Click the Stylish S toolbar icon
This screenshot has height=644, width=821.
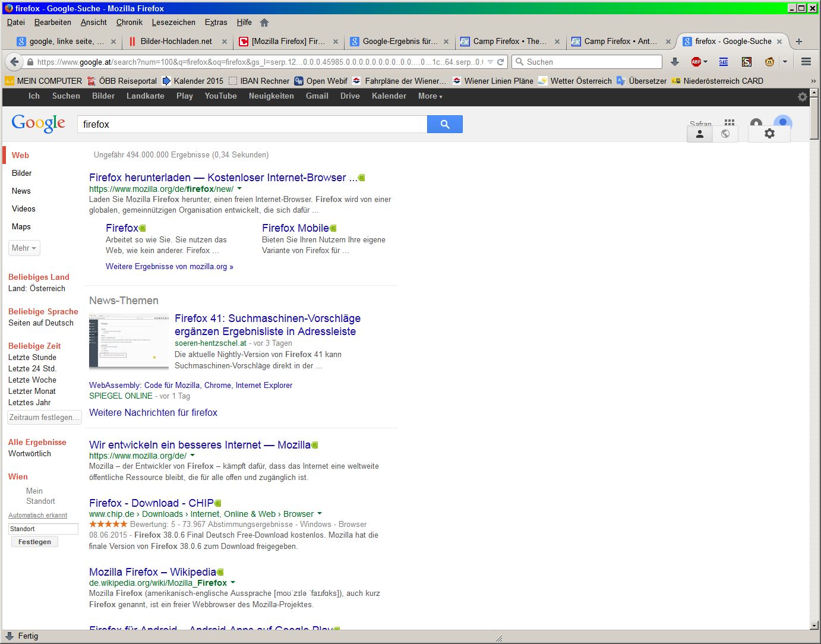747,62
